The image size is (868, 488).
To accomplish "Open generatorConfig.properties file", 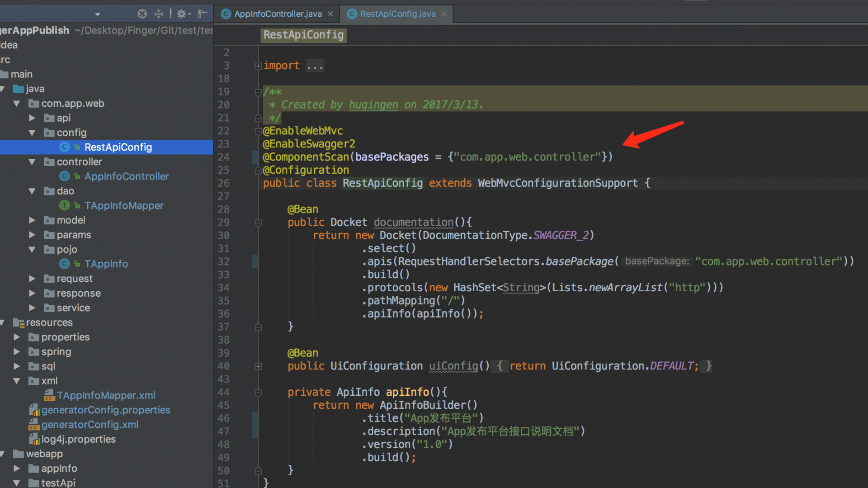I will (x=106, y=410).
